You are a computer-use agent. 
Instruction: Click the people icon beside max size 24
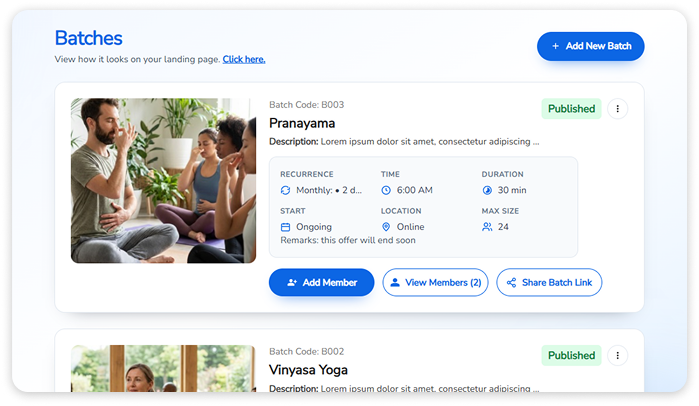coord(487,227)
